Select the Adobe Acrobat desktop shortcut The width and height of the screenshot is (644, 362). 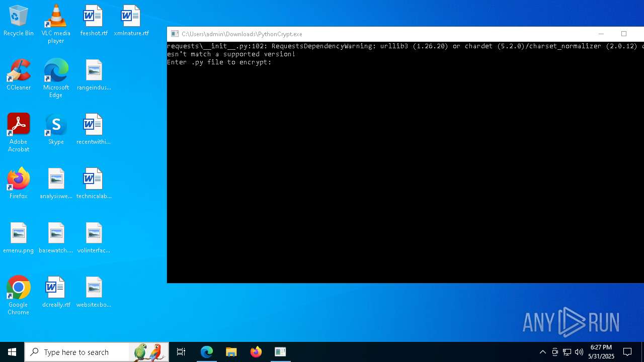point(19,133)
